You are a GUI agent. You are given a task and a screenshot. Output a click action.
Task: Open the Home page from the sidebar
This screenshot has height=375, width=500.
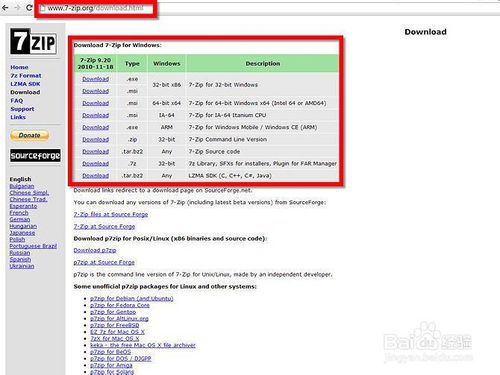(19, 67)
